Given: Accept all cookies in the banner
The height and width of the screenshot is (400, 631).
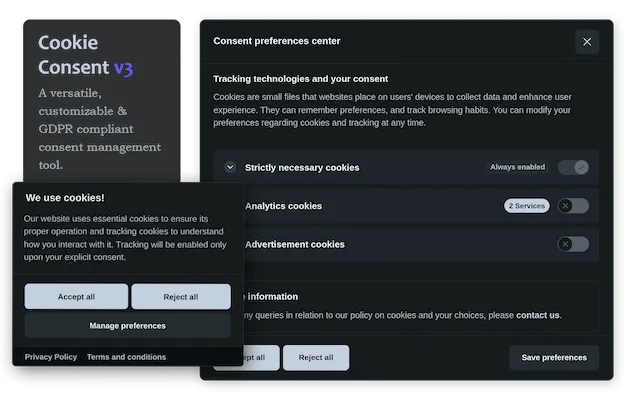Looking at the screenshot, I should [x=76, y=297].
